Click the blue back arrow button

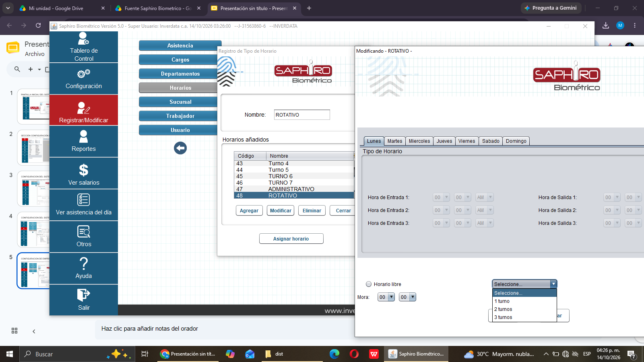(180, 148)
